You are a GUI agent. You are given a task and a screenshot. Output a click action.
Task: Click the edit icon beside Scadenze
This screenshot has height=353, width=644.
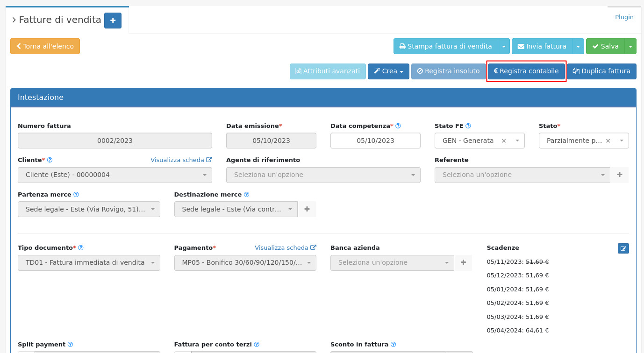click(623, 248)
